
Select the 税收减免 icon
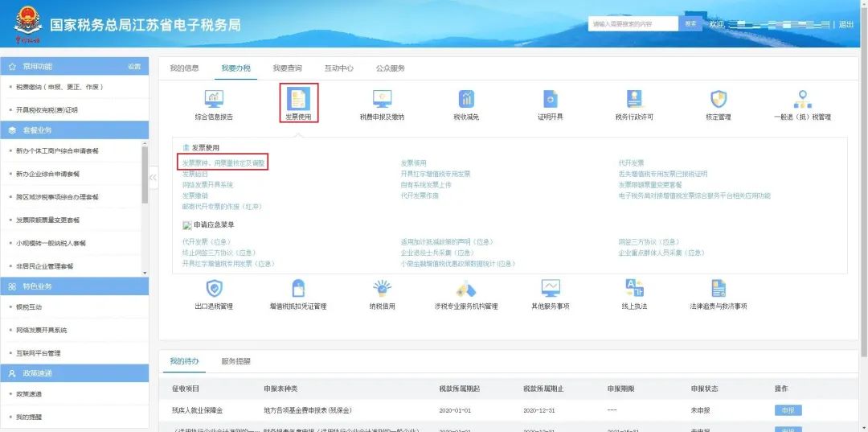click(x=466, y=99)
